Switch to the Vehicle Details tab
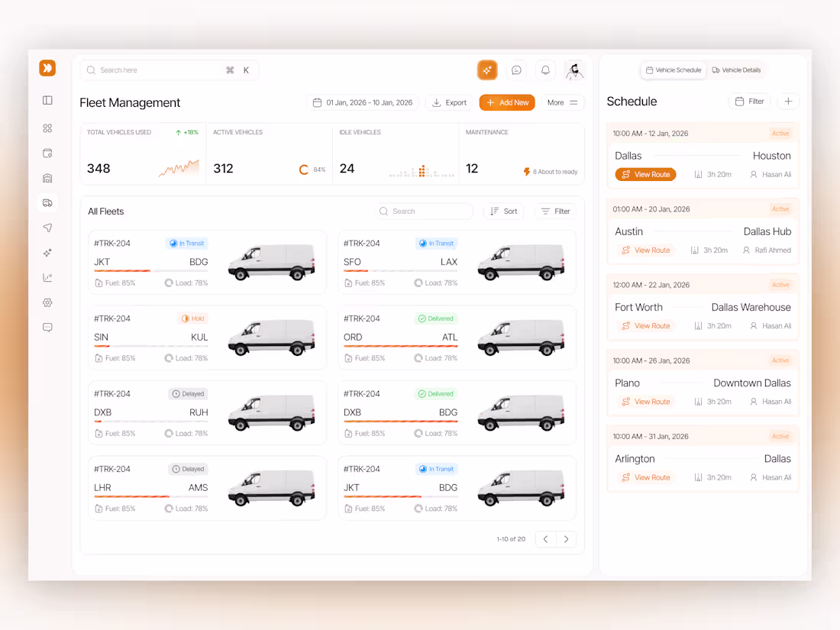This screenshot has width=840, height=630. tap(735, 69)
